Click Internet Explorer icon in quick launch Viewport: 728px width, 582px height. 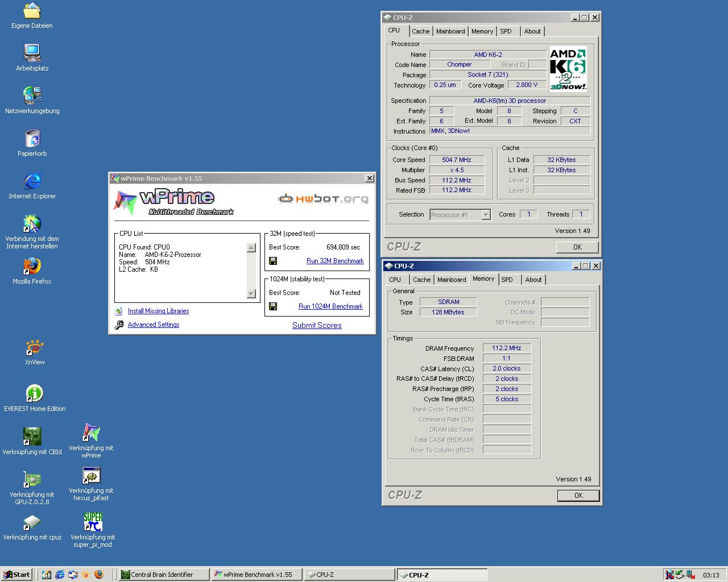[x=60, y=575]
